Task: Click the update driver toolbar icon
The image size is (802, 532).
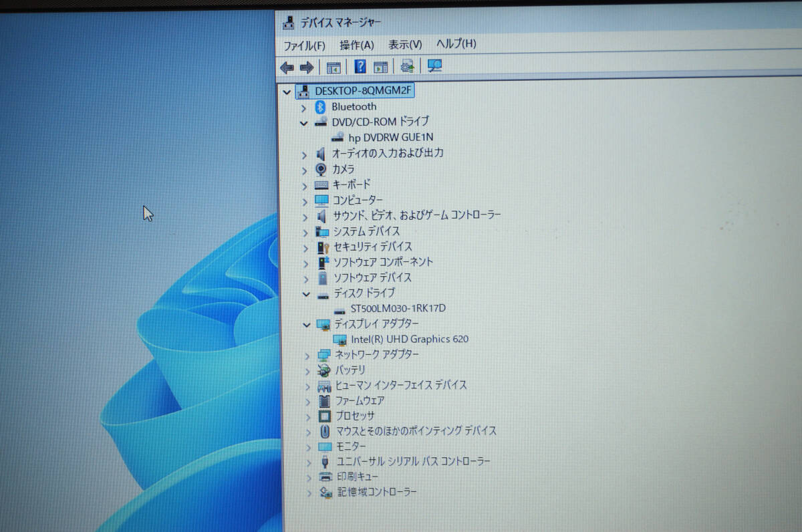Action: click(x=407, y=65)
